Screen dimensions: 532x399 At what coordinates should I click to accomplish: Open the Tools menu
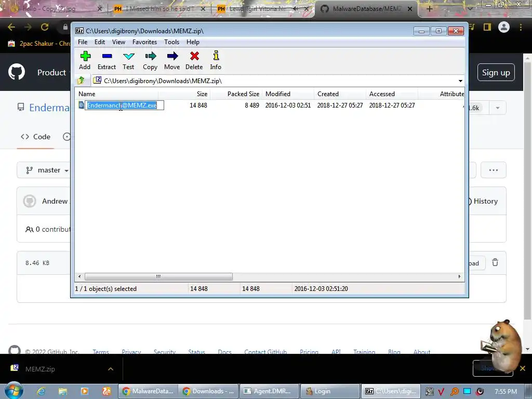171,42
